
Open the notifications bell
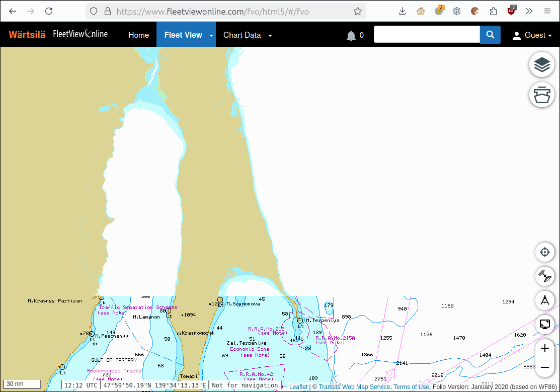click(351, 35)
